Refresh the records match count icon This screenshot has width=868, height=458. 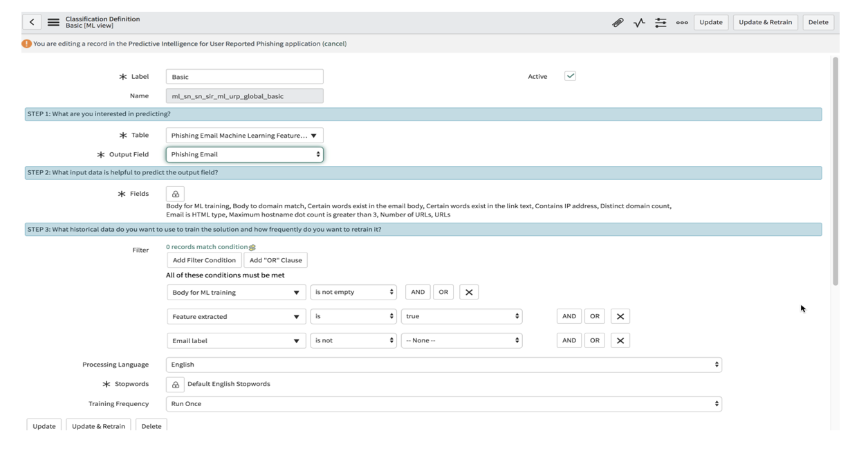tap(252, 248)
